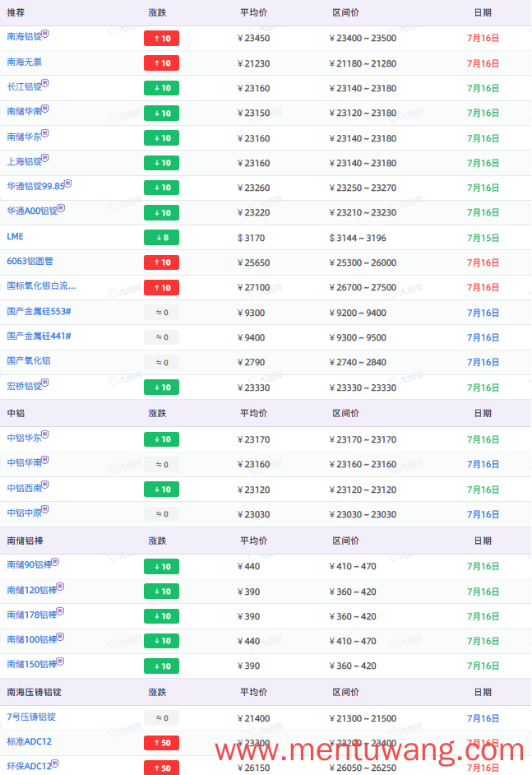Click the green down-8 tag for LME
This screenshot has width=532, height=775.
click(161, 238)
